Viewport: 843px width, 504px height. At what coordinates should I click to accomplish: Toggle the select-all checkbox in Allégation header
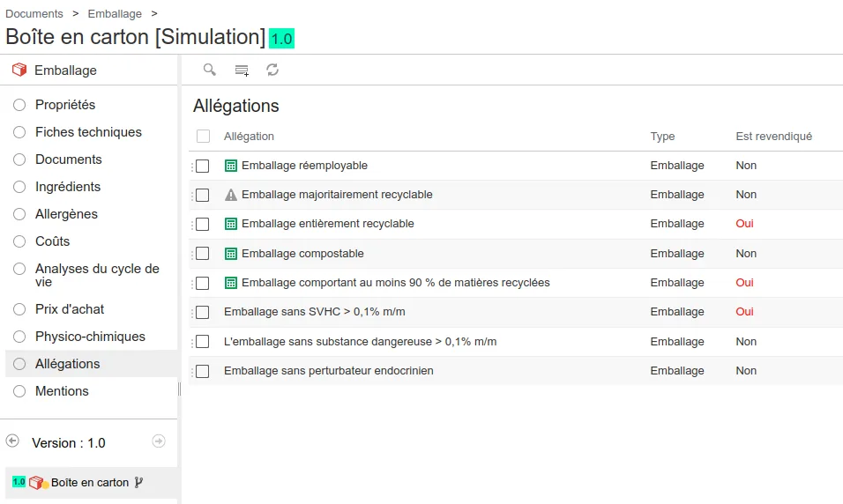click(203, 136)
